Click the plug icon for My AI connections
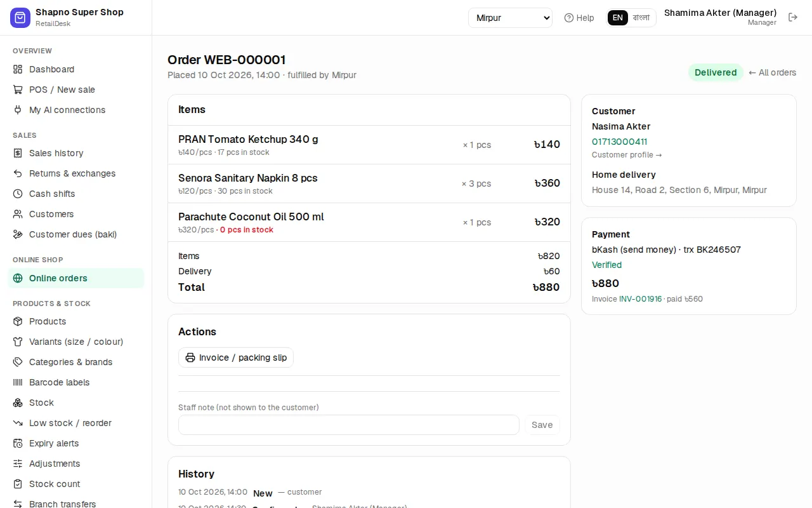This screenshot has height=508, width=812. click(18, 110)
